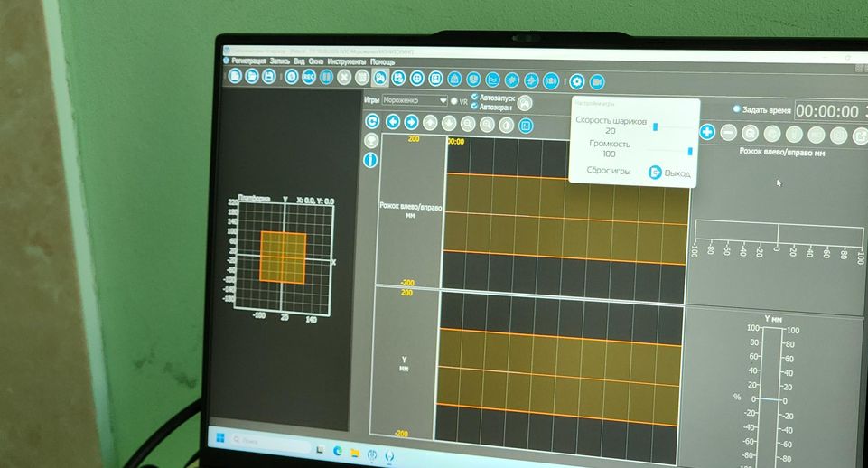Click the trophy icon left of chart
Viewport: 868px width, 468px height.
click(x=371, y=141)
